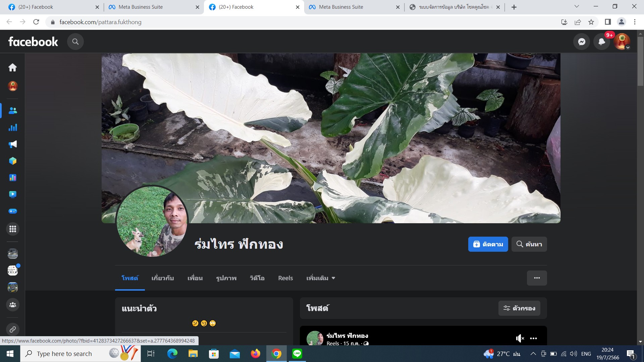Open Ads Manager bar chart icon
This screenshot has height=362, width=644.
click(12, 127)
